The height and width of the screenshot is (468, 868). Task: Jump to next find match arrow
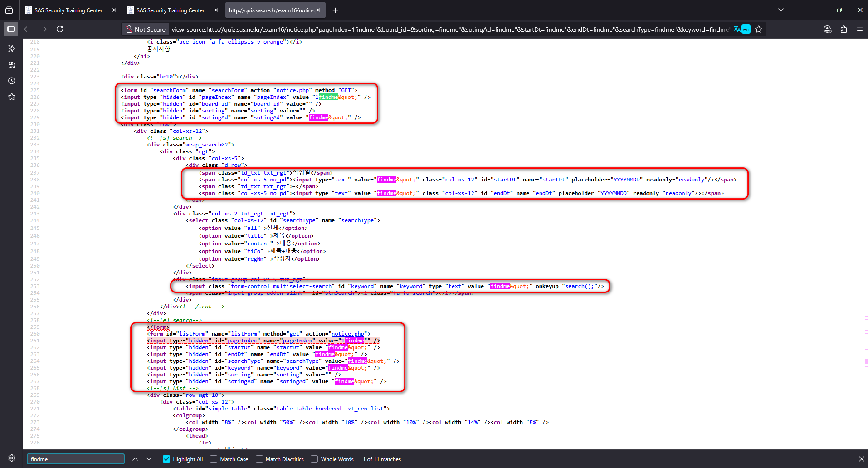(149, 459)
